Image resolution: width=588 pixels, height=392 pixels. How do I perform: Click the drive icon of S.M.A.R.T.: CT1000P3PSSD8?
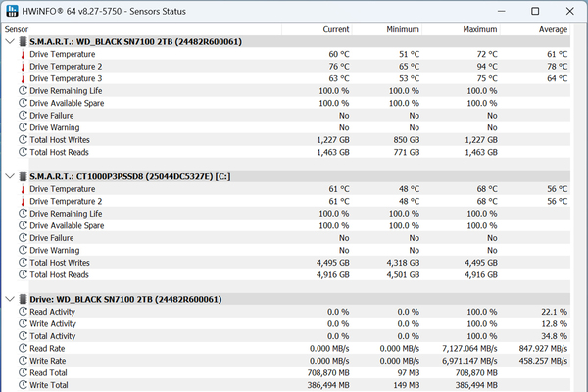[x=23, y=176]
